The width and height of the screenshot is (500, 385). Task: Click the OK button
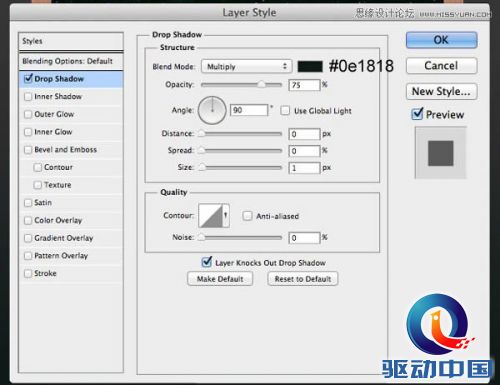441,40
